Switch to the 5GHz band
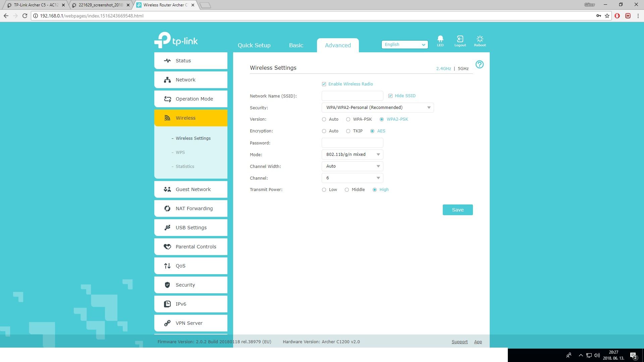Screen dimensions: 644x362 (463, 68)
